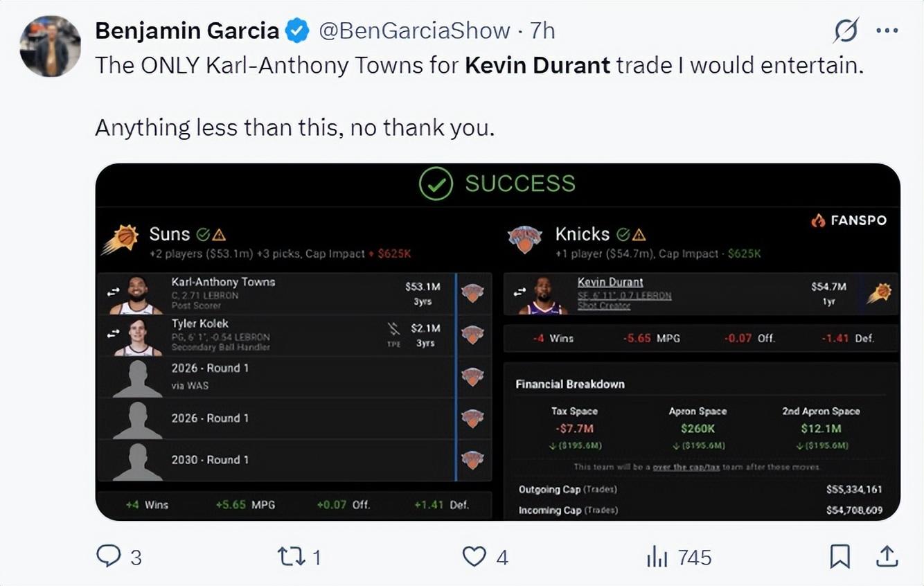Click the Knicks team logo in header
The height and width of the screenshot is (586, 924).
pos(525,240)
